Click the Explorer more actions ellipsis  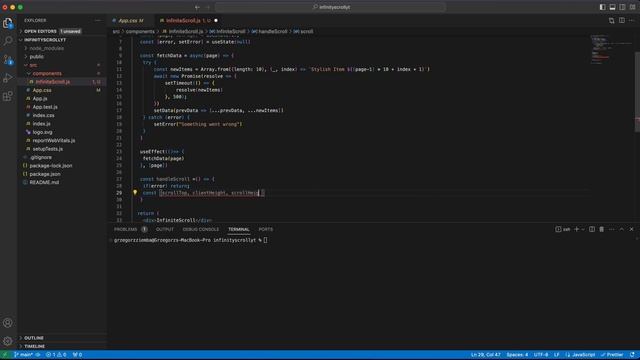pyautogui.click(x=98, y=20)
